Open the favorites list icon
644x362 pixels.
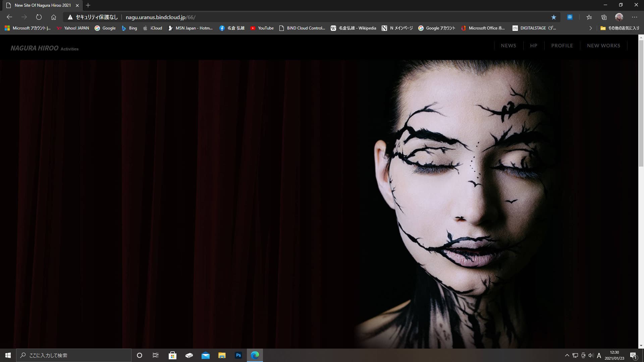click(589, 17)
